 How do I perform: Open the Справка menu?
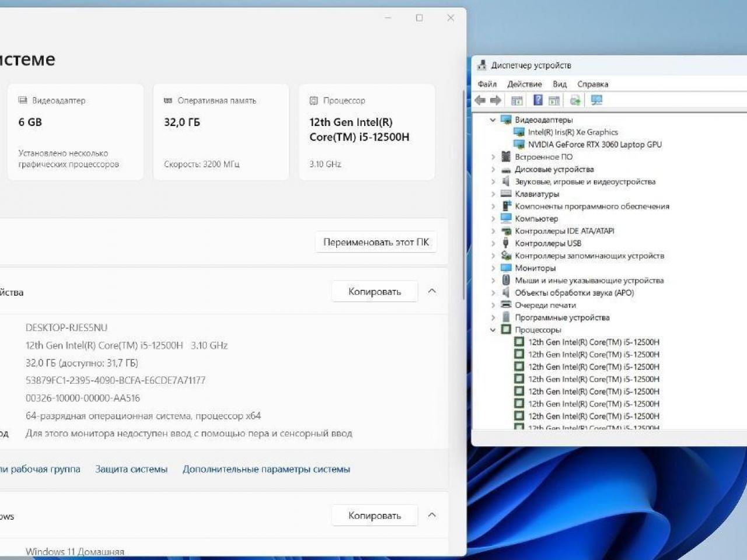(x=593, y=84)
